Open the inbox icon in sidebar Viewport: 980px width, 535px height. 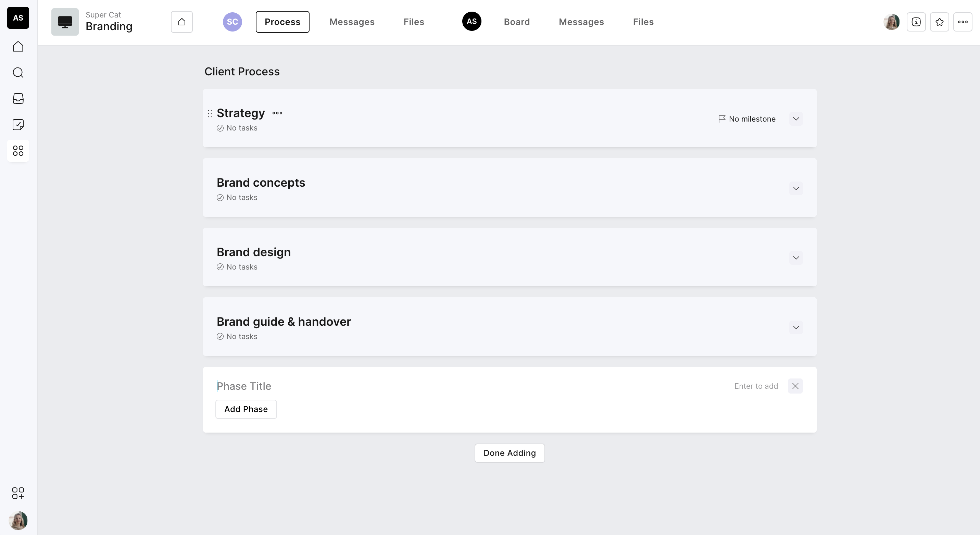[18, 99]
